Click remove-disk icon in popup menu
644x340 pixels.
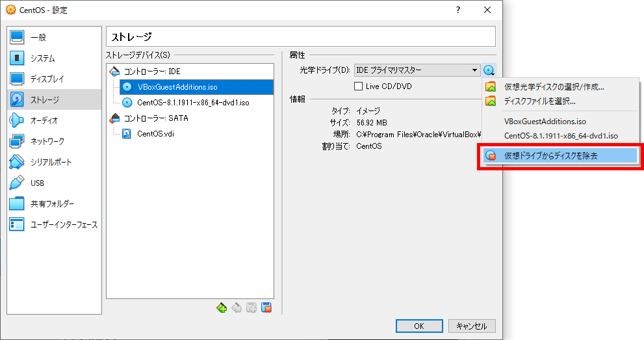click(491, 155)
